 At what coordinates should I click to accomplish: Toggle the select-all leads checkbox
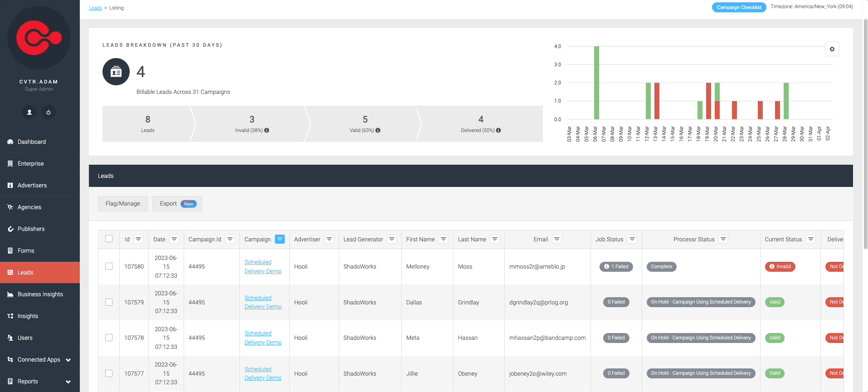tap(109, 239)
